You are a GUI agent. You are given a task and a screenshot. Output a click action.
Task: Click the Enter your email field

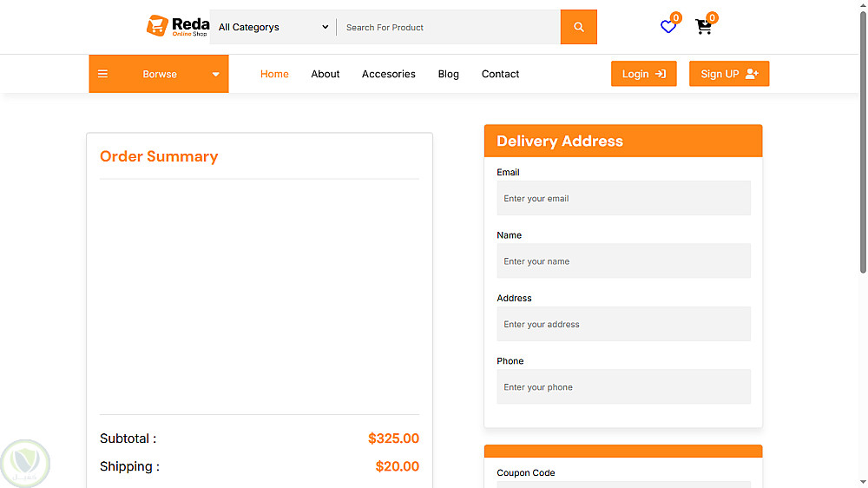click(x=623, y=198)
